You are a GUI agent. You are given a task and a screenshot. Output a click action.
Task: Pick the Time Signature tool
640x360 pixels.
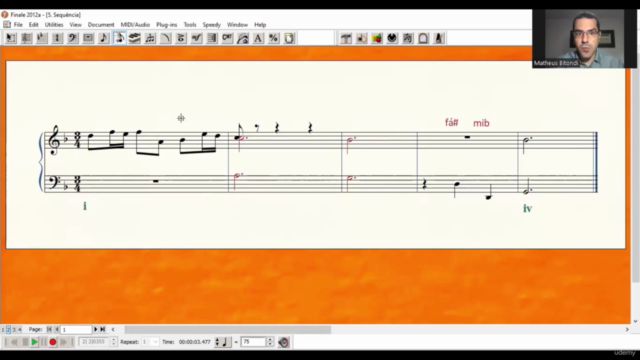[x=57, y=38]
